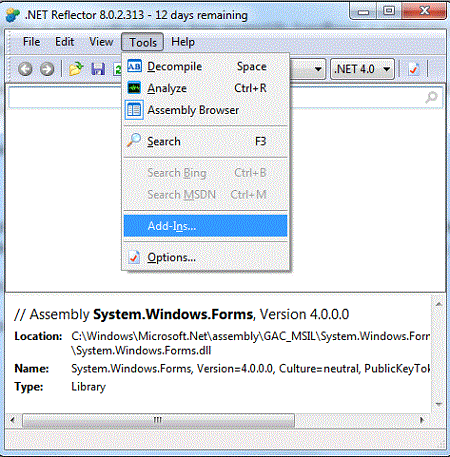450x457 pixels.
Task: Go forward with the toolbar forward arrow
Action: tap(47, 69)
